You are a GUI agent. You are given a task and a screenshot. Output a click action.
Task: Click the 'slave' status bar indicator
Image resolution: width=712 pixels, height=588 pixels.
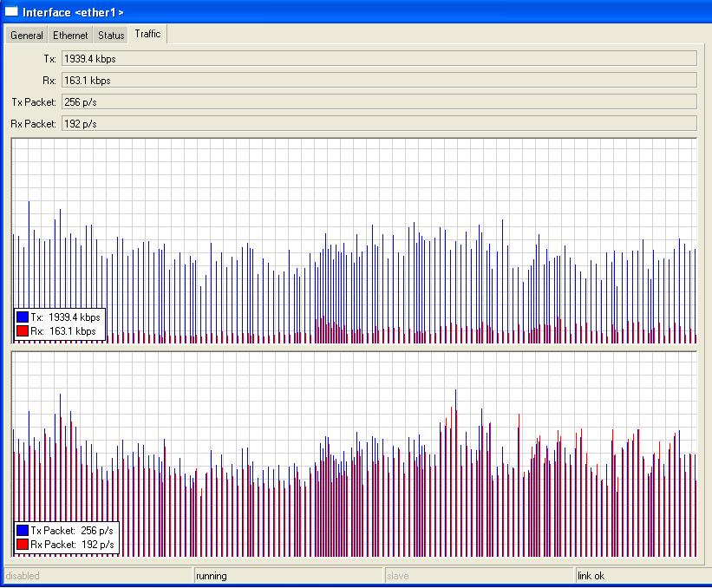coord(478,576)
